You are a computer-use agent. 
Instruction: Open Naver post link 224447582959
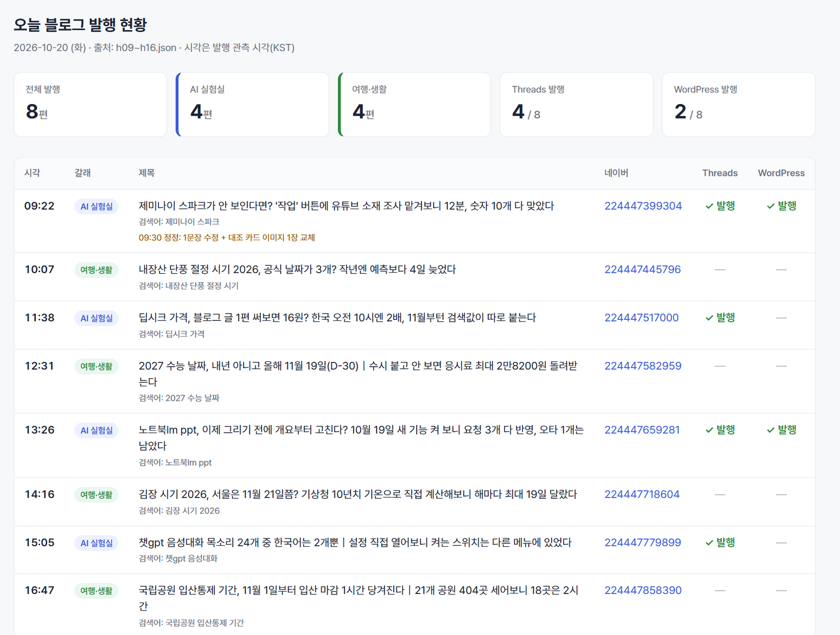coord(643,366)
